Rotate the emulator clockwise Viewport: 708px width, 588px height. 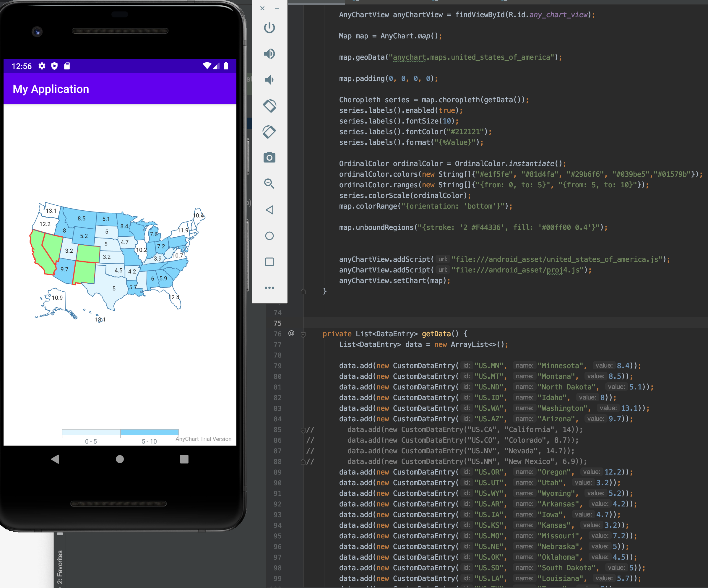[269, 132]
